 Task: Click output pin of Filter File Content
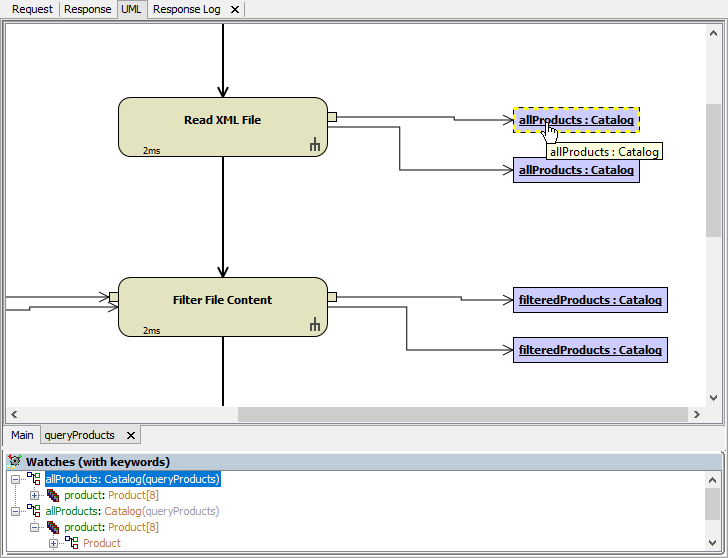click(x=332, y=297)
